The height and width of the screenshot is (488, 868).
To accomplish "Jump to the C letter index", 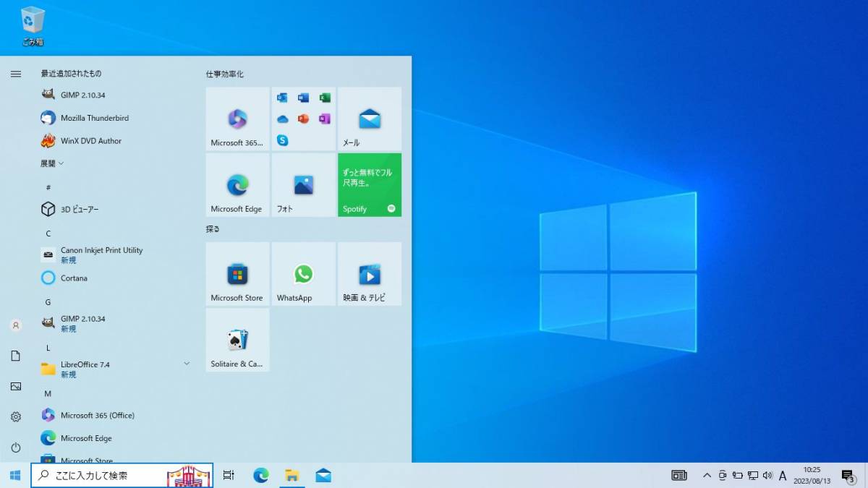I will (x=48, y=234).
